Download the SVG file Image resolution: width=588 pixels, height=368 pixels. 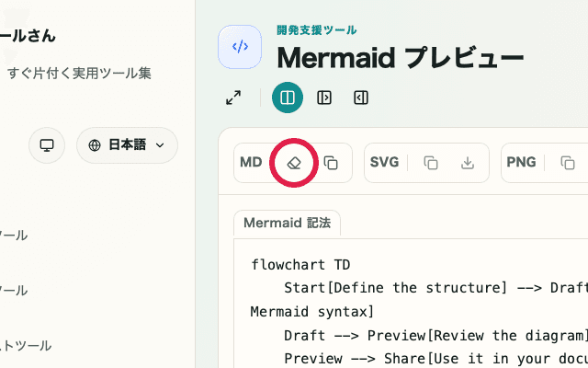468,163
